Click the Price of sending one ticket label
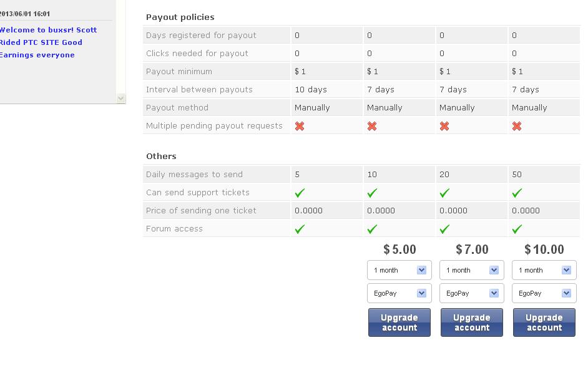The height and width of the screenshot is (373, 588). [x=201, y=210]
